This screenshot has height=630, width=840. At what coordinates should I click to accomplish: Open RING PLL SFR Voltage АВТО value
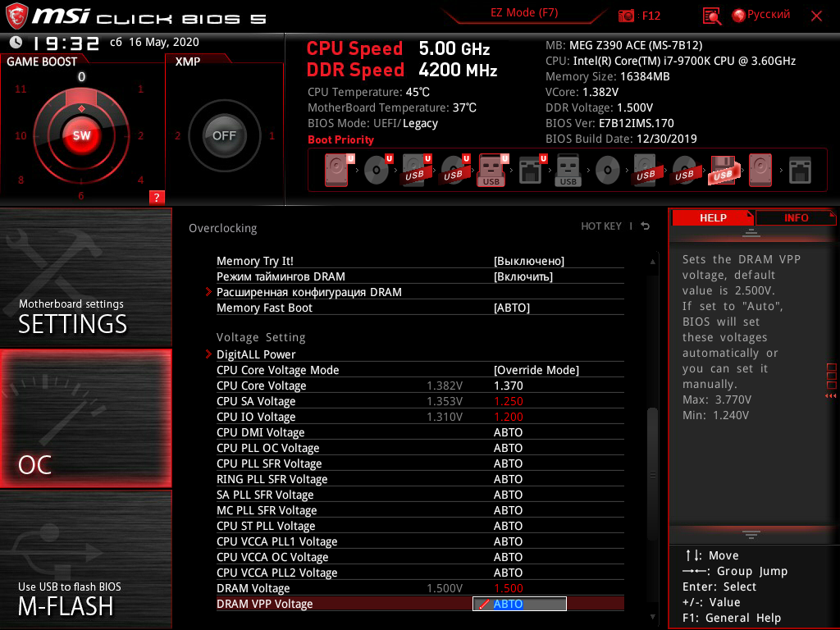point(508,479)
